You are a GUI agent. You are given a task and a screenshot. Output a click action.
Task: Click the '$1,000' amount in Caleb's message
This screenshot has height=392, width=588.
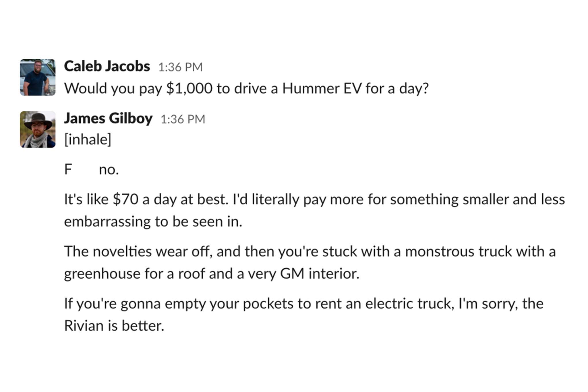point(189,88)
